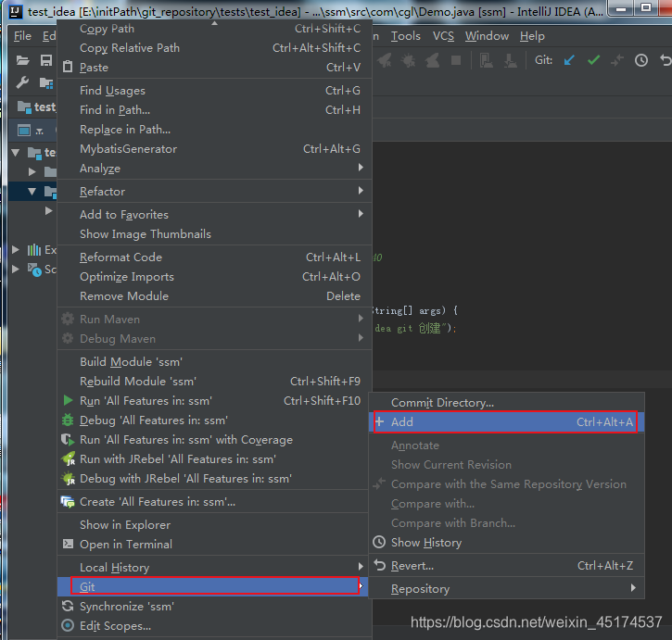The image size is (672, 640).
Task: Select Copy Path from context menu
Action: [x=214, y=29]
